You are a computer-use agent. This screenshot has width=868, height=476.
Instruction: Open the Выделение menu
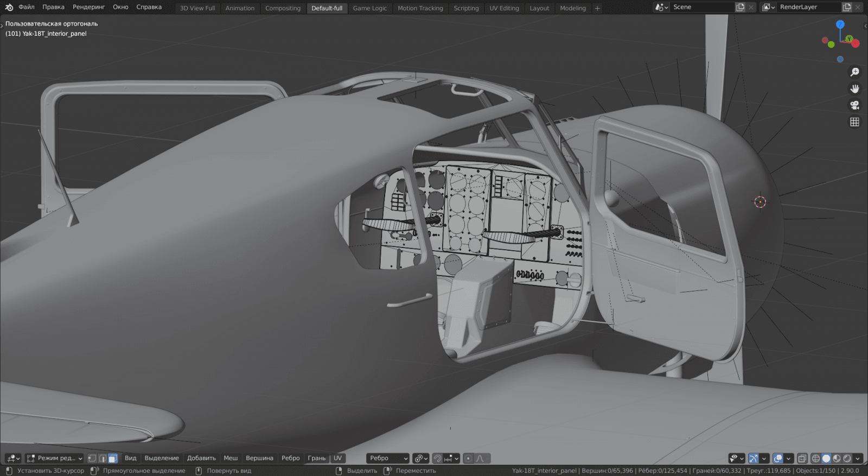[x=162, y=459]
